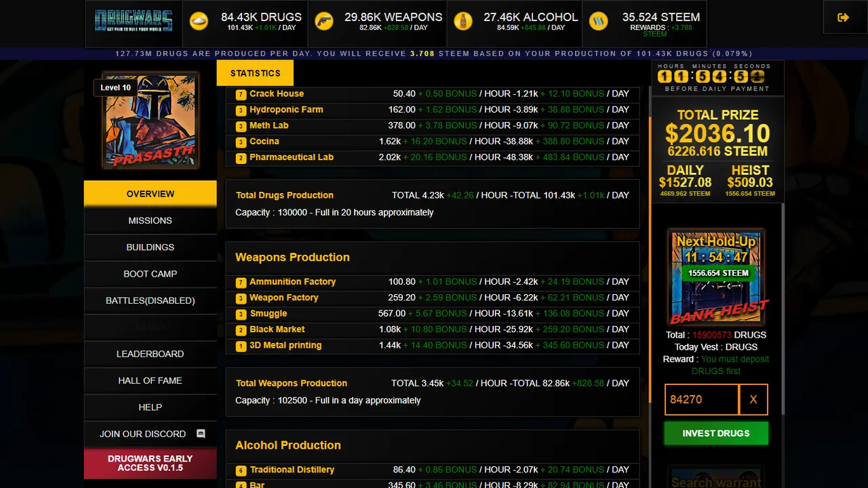Open Missions menu item
Screen dimensions: 868x488
tap(151, 220)
